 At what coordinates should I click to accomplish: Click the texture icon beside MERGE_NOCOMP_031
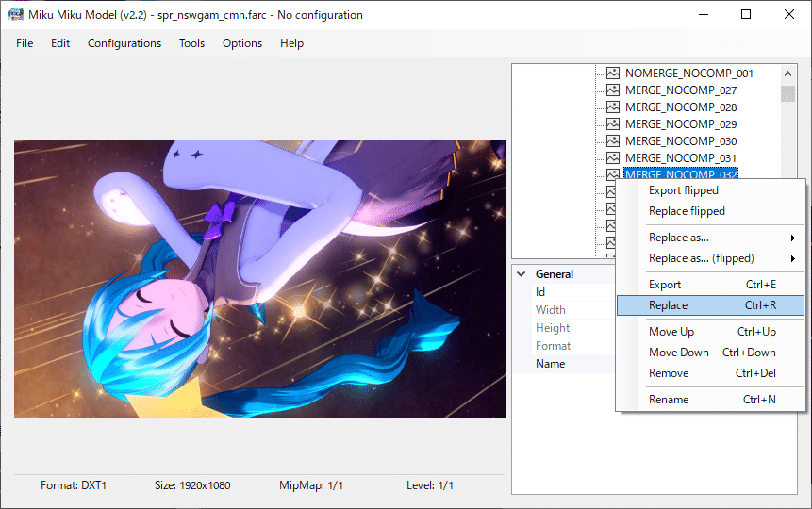point(613,158)
